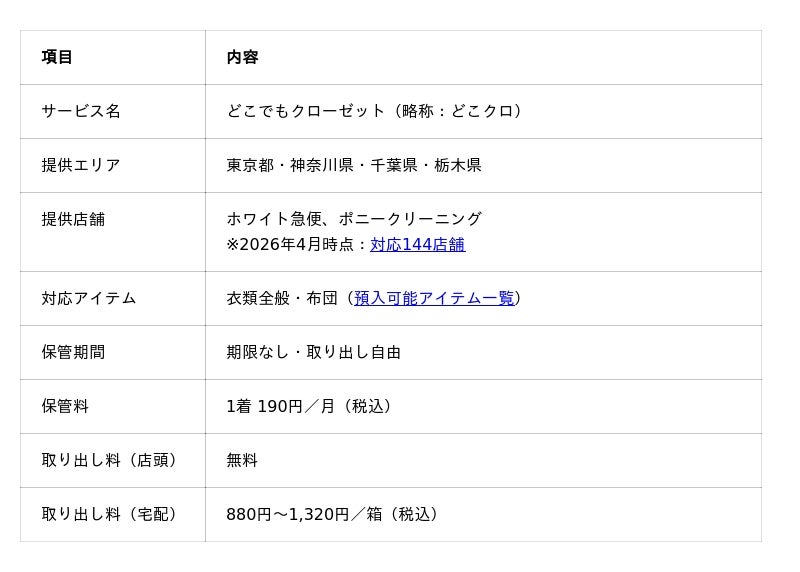Click the 衣類全般・布団 text

pyautogui.click(x=282, y=298)
